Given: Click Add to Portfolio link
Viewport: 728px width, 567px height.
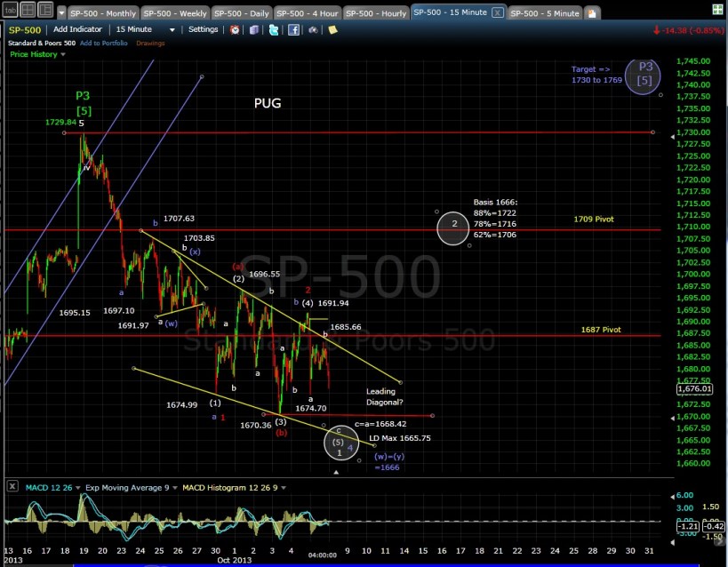Looking at the screenshot, I should click(x=103, y=44).
